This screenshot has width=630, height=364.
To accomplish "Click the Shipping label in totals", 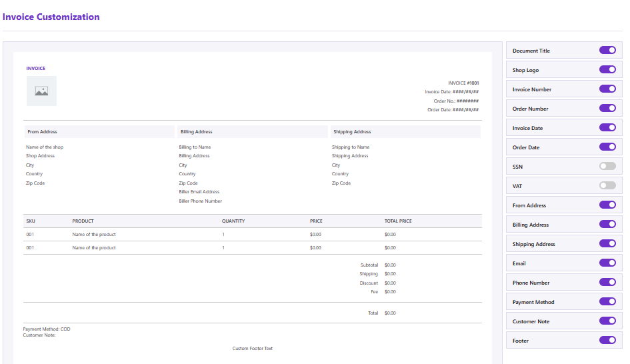I will (369, 274).
